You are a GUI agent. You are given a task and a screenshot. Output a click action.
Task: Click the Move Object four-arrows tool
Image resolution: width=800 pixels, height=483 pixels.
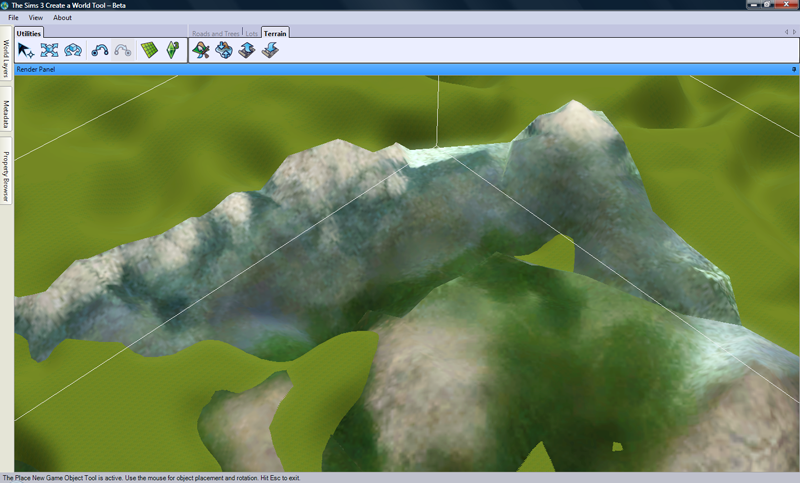[x=49, y=50]
